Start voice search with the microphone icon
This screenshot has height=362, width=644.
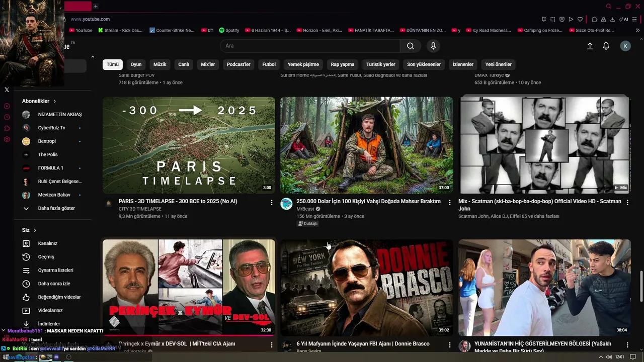433,46
